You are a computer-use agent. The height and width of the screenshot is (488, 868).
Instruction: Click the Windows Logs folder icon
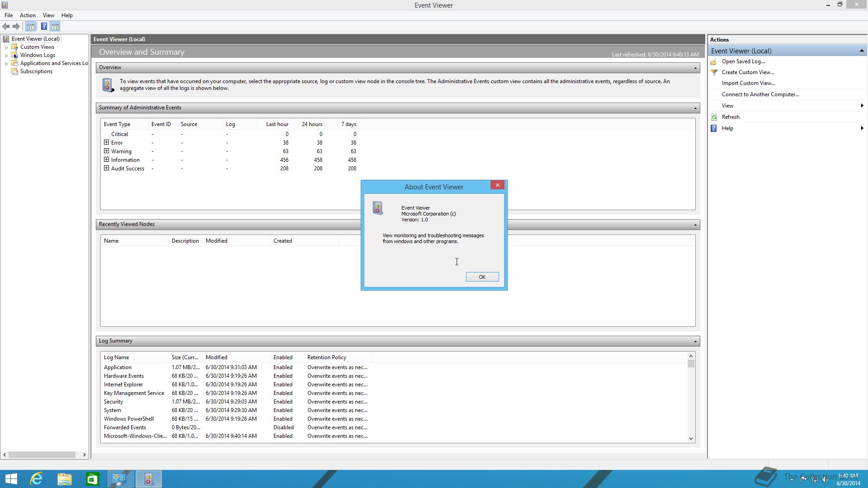14,55
